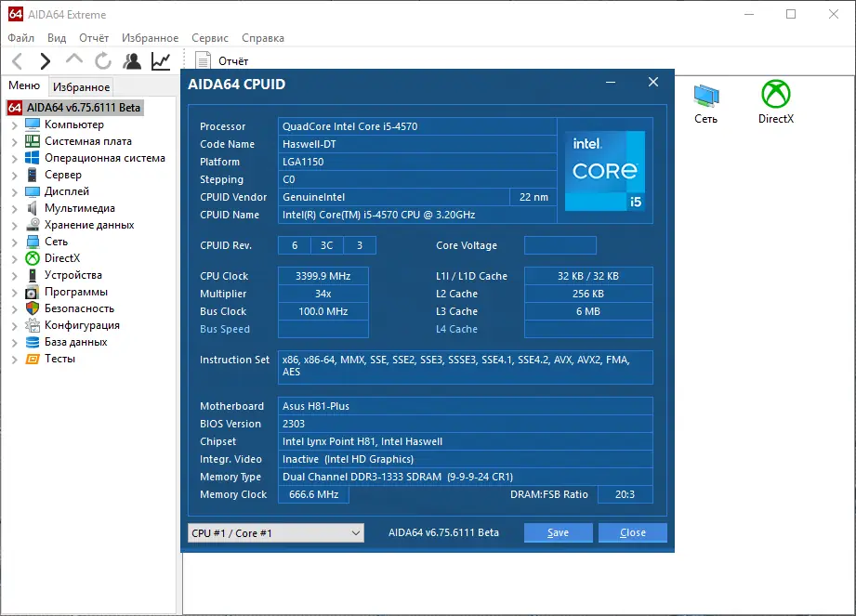Minimize the AIDA64 CPUID dialog
Screen dimensions: 856x616
[611, 83]
